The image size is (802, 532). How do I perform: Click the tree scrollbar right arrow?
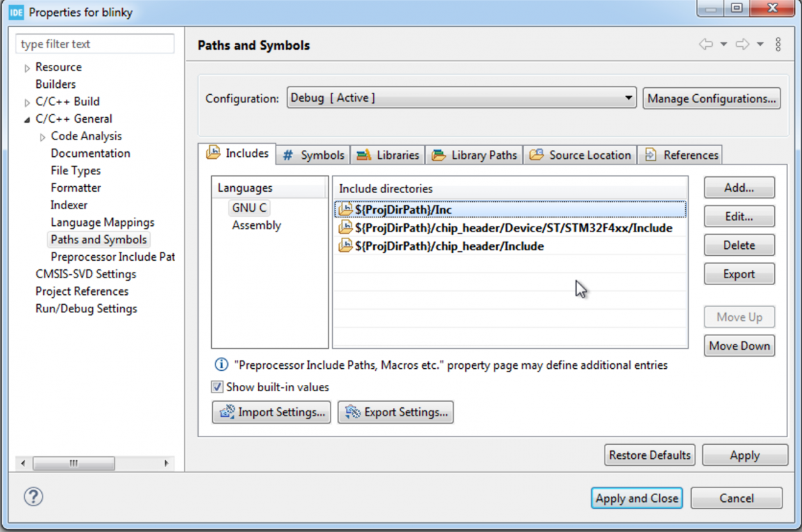[x=166, y=463]
